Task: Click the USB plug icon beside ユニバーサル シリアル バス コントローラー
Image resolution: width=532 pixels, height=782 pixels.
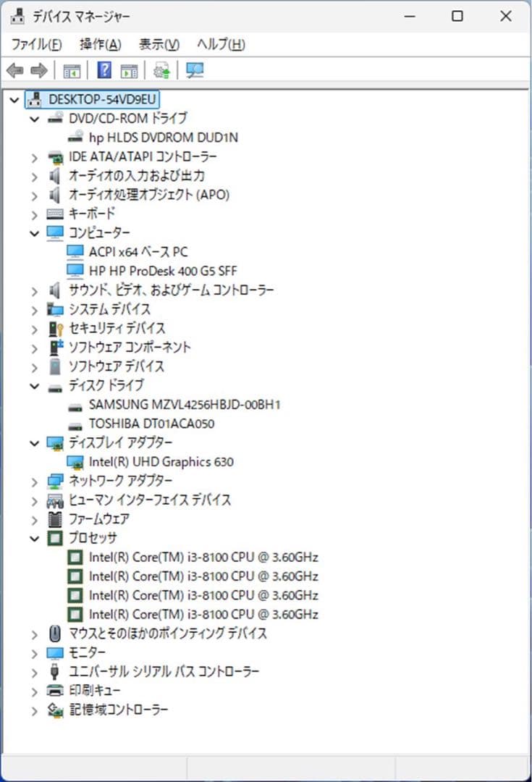Action: pyautogui.click(x=55, y=672)
